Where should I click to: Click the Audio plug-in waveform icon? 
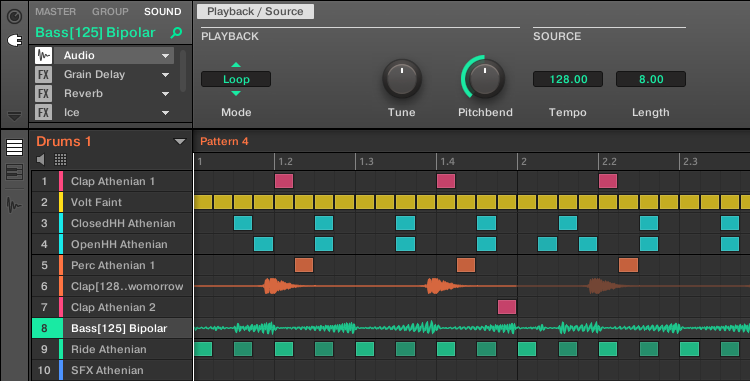tap(44, 55)
